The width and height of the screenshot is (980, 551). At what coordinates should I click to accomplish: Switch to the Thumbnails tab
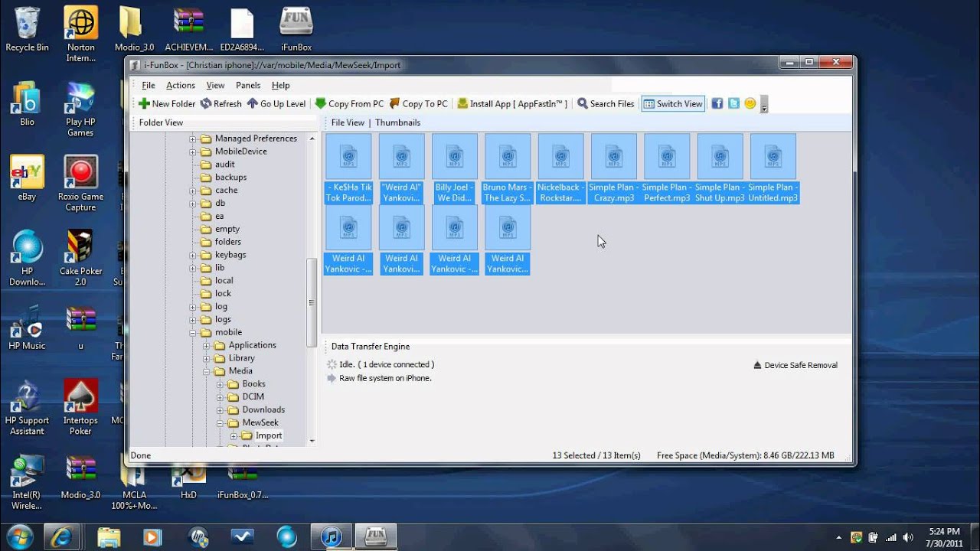coord(397,122)
